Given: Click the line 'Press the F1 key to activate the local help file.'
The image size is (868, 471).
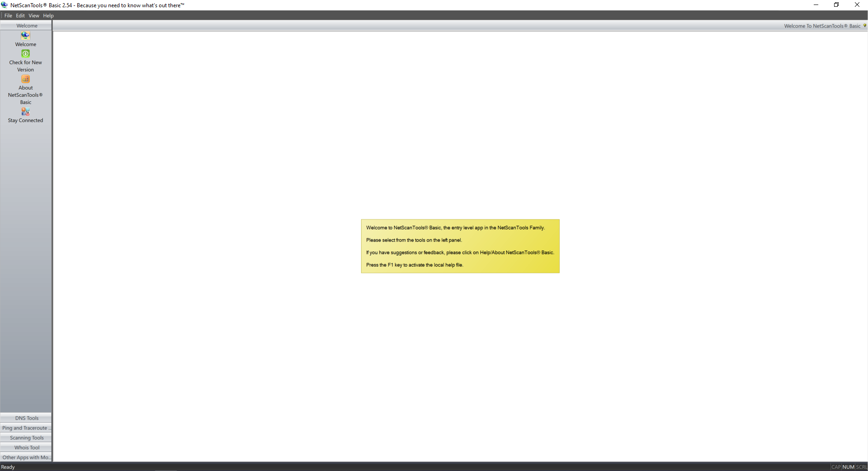Looking at the screenshot, I should coord(415,265).
